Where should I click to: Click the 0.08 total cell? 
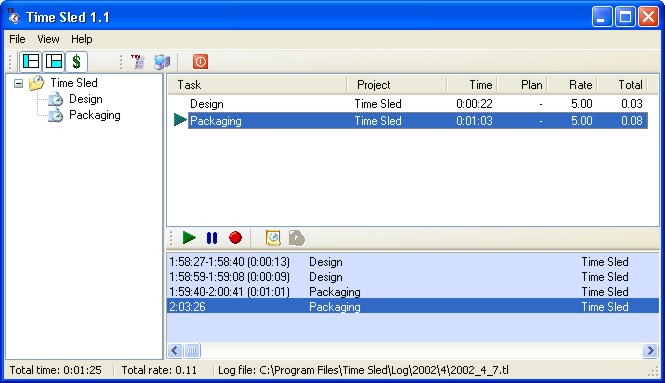pos(631,121)
